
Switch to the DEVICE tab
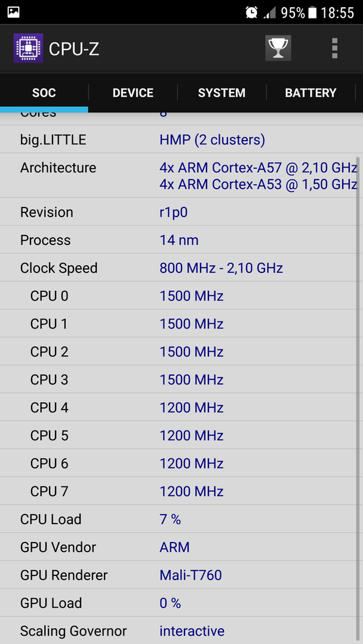tap(133, 93)
